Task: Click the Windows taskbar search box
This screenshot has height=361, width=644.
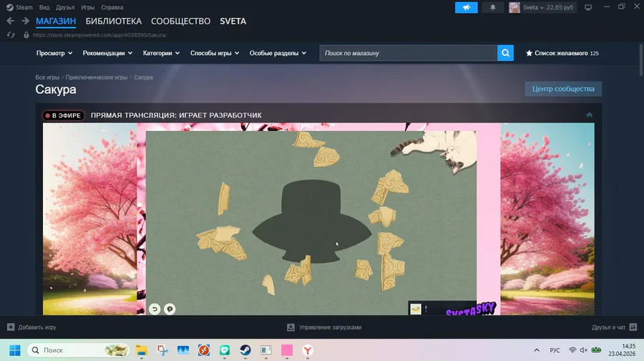Action: (x=78, y=350)
